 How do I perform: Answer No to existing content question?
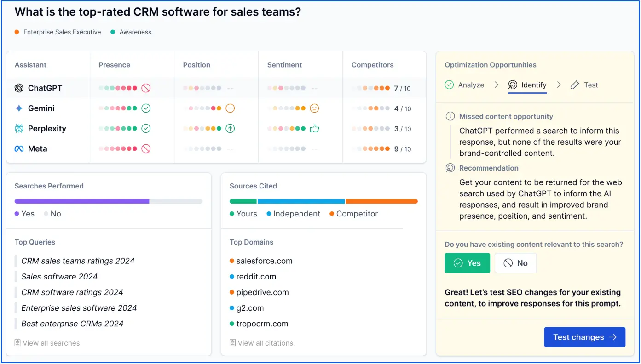[x=516, y=263]
